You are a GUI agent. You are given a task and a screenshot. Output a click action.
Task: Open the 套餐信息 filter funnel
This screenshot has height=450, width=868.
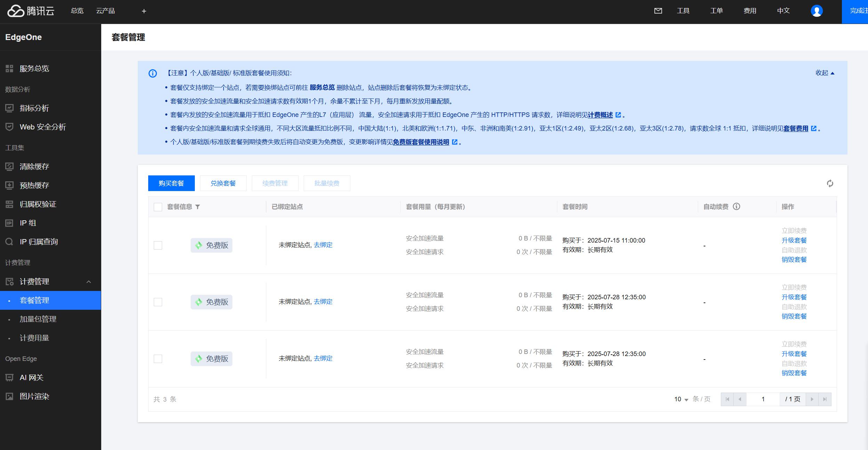point(198,207)
